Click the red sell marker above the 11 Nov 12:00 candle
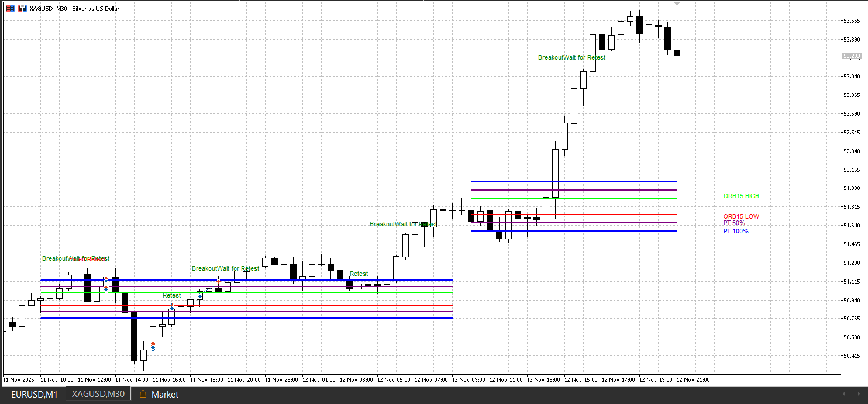The width and height of the screenshot is (868, 404). [x=106, y=278]
